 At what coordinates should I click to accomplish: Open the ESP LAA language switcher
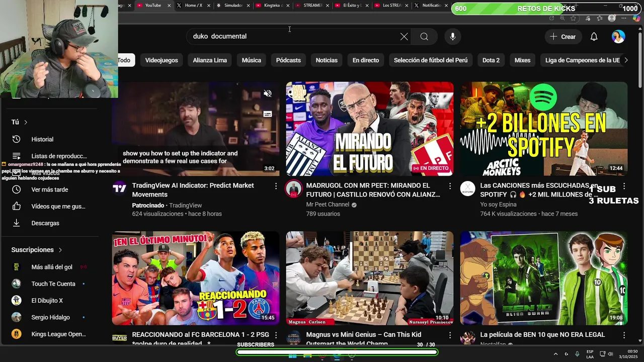click(x=590, y=354)
